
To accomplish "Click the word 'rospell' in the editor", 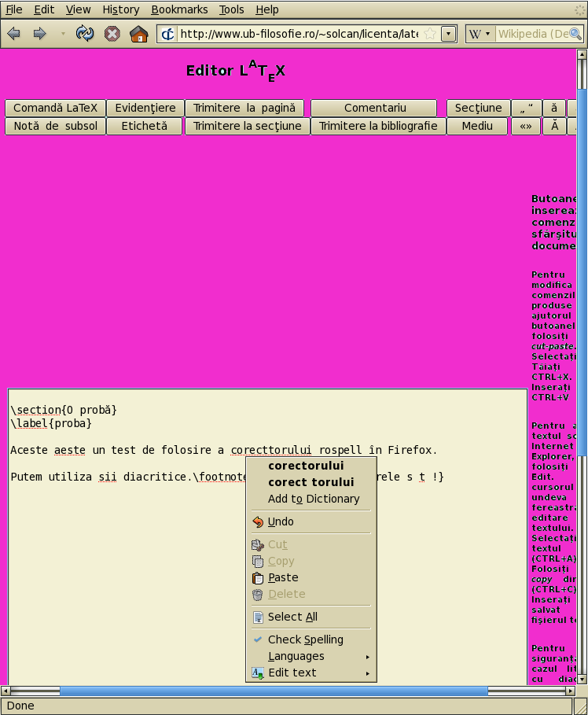I will point(340,450).
